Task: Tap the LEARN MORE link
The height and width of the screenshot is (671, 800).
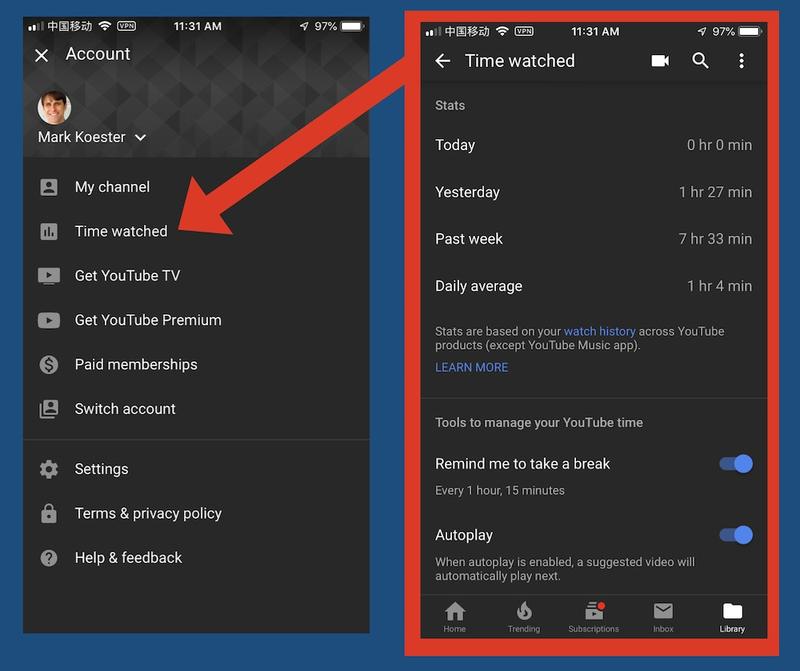Action: click(471, 367)
